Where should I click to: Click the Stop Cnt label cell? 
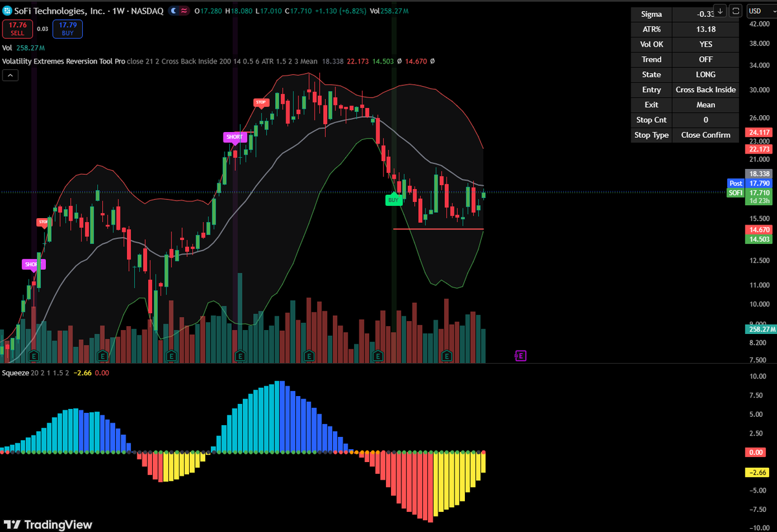(651, 120)
